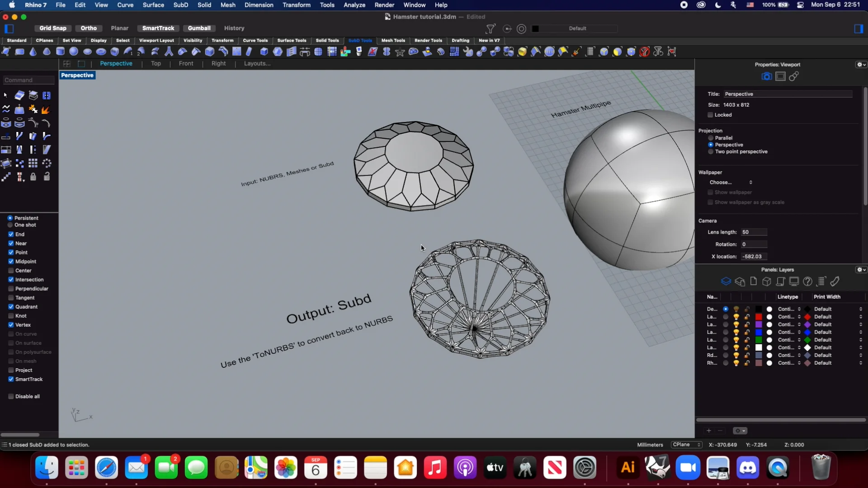Select the viewport camera properties icon

[x=766, y=76]
